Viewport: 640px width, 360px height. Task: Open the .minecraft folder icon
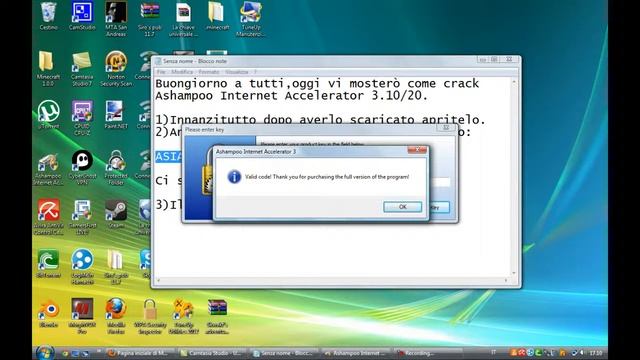217,16
